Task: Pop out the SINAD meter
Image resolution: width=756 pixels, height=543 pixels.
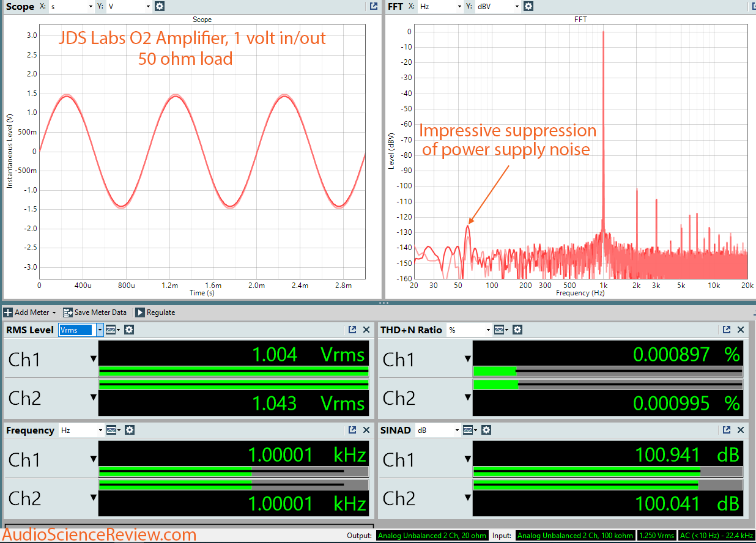Action: [727, 430]
